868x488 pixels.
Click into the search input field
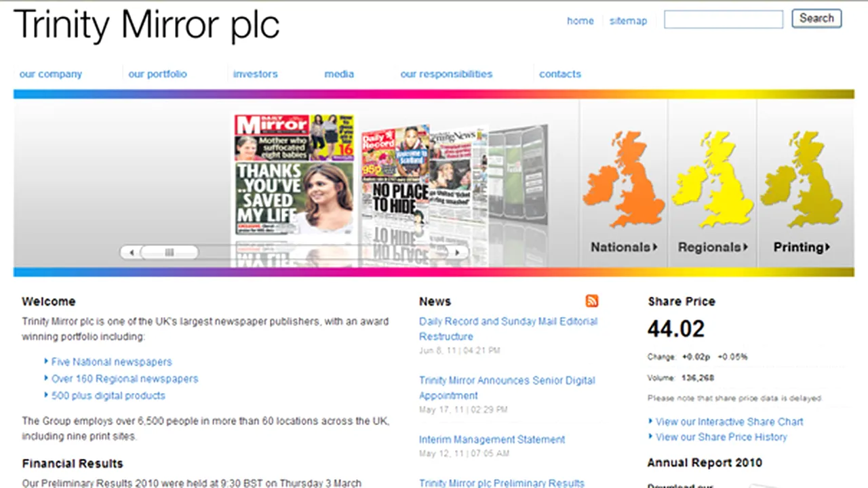point(724,19)
